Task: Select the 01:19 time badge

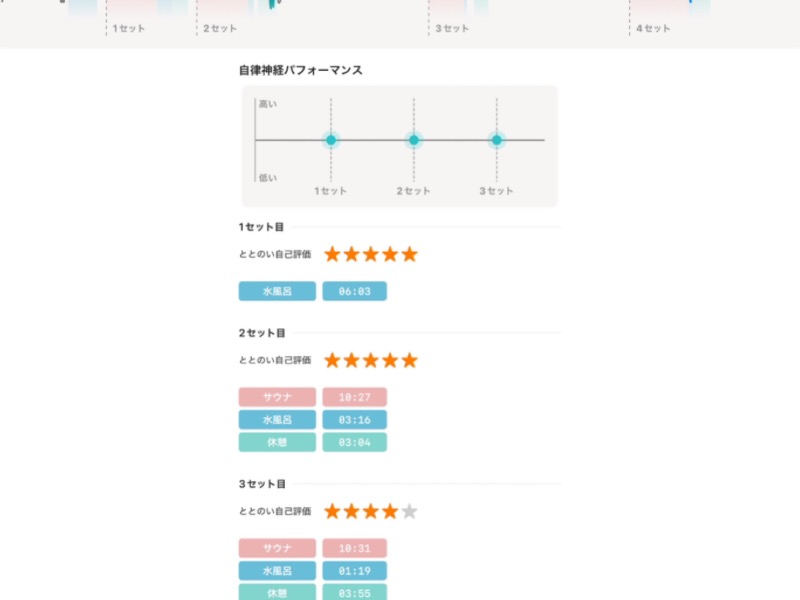Action: click(x=354, y=571)
